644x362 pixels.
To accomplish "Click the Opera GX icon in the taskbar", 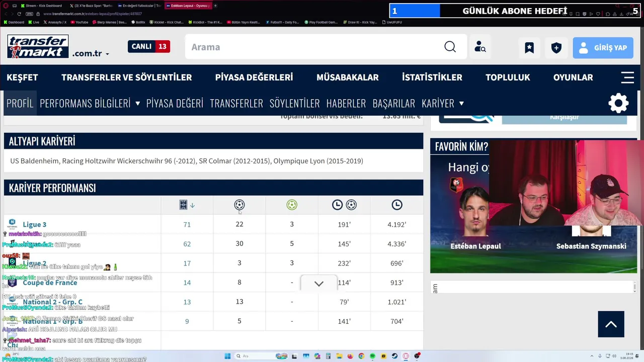I will (406, 356).
